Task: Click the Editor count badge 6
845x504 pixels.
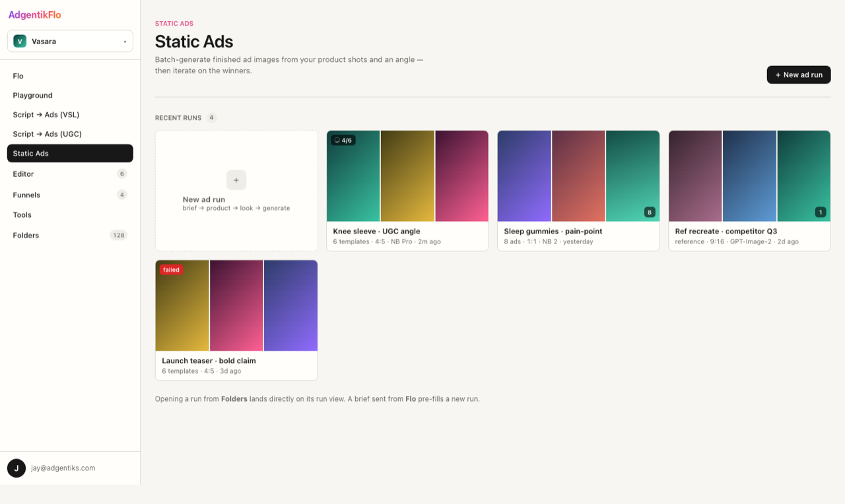Action: (121, 173)
